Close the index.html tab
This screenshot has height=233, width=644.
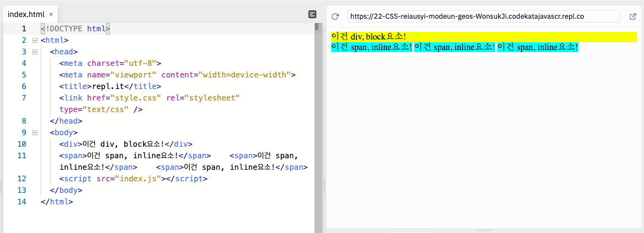51,14
